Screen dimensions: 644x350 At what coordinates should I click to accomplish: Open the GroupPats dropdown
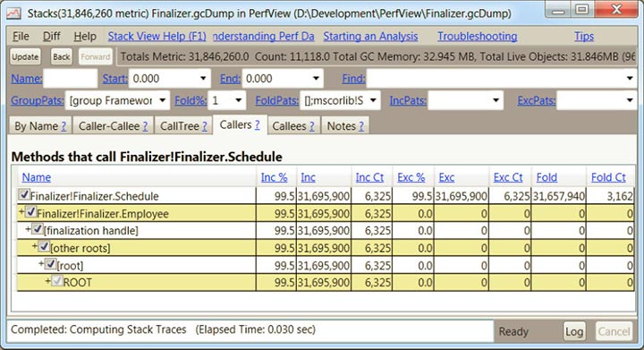click(x=162, y=100)
